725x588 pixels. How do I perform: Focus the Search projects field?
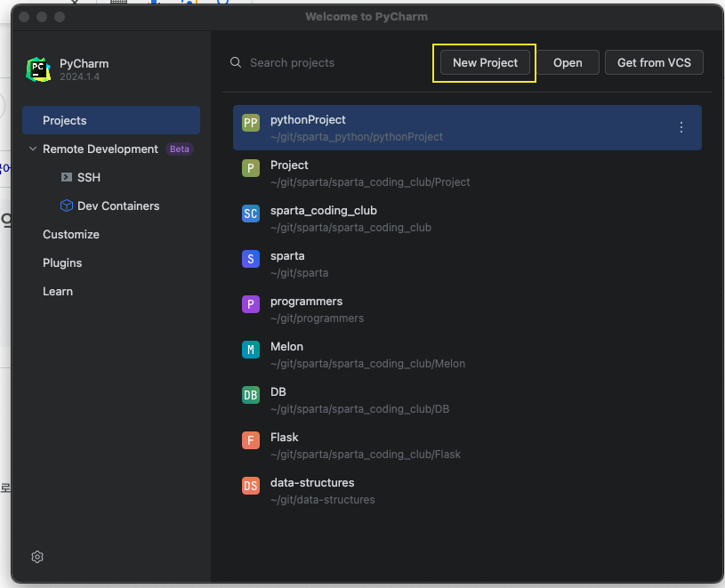pyautogui.click(x=292, y=62)
